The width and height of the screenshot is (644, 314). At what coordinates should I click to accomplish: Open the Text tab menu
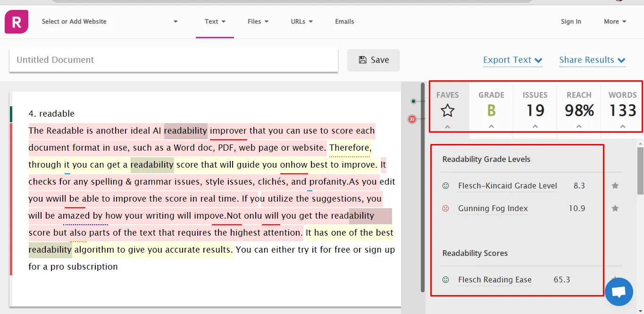point(215,21)
